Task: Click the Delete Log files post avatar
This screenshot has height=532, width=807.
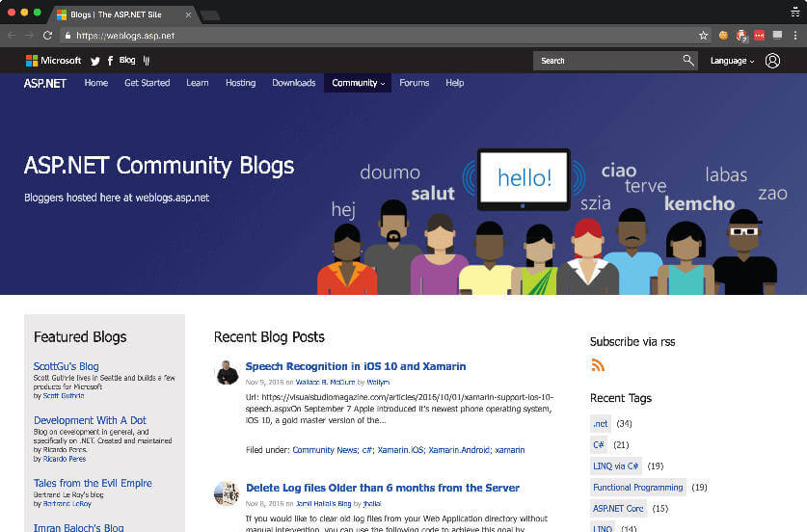Action: point(227,493)
